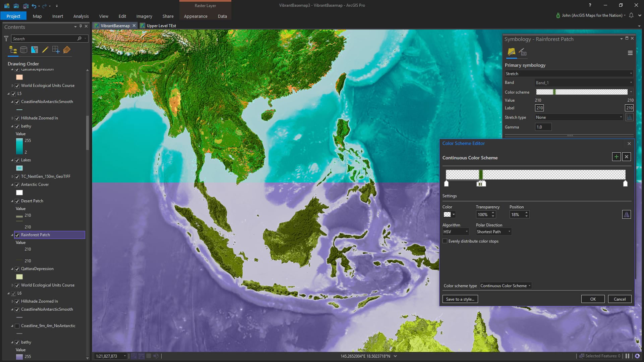Open the Polar Direction dropdown
This screenshot has width=644, height=362.
[493, 232]
